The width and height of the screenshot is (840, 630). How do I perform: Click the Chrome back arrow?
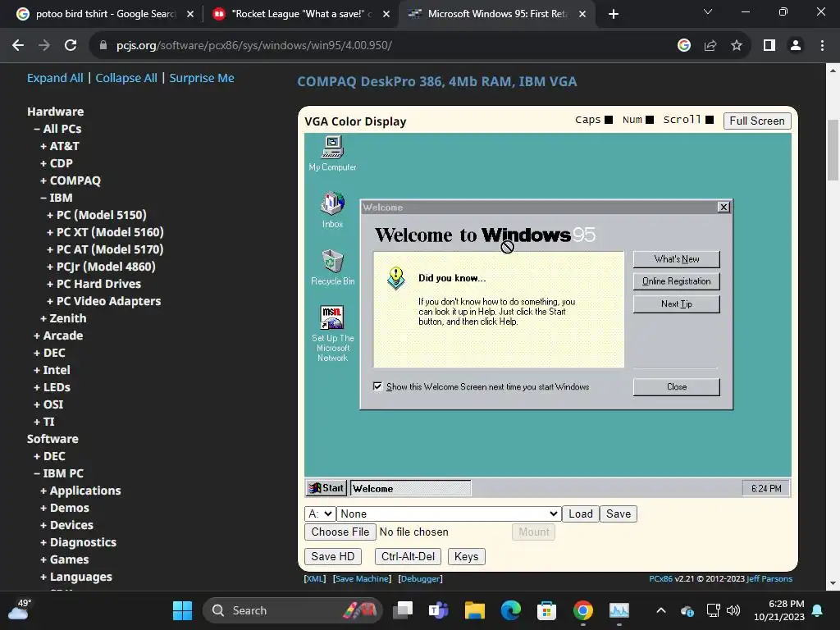tap(18, 46)
